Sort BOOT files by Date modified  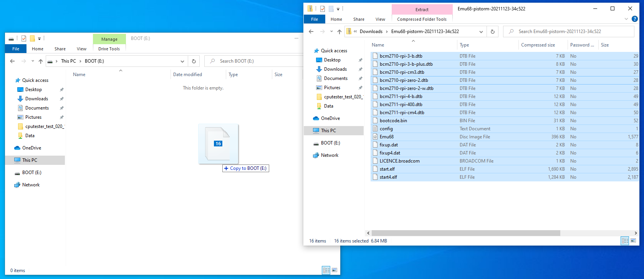pos(187,75)
